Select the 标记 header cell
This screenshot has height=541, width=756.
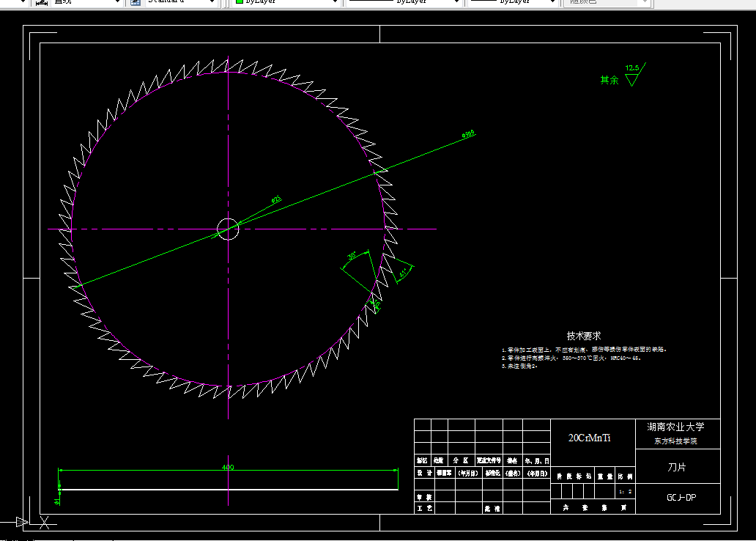coord(423,460)
